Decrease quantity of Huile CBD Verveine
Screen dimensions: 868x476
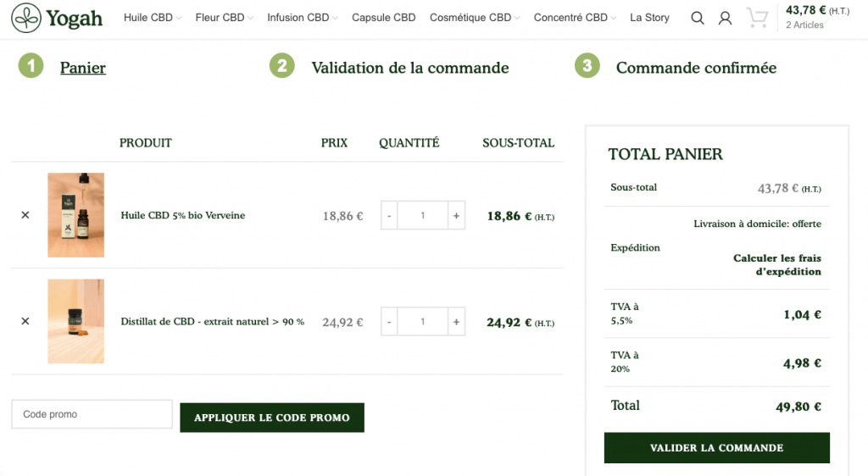click(x=389, y=216)
